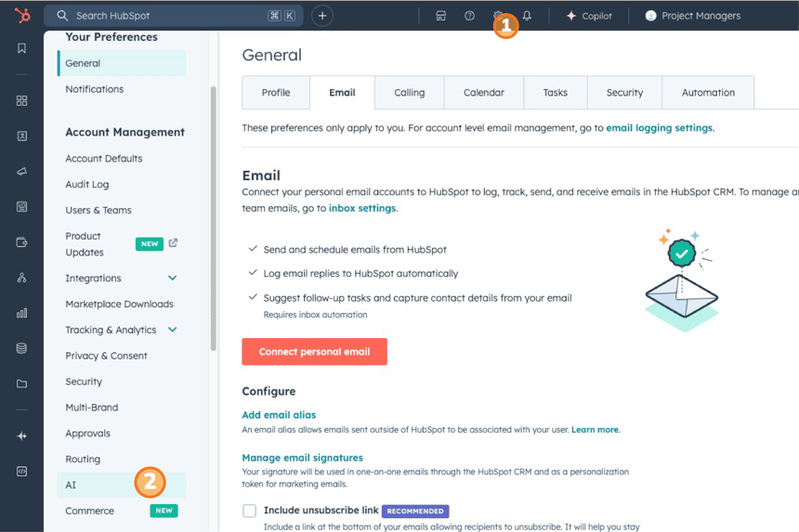Open the Library folder icon
The image size is (799, 532).
[21, 383]
